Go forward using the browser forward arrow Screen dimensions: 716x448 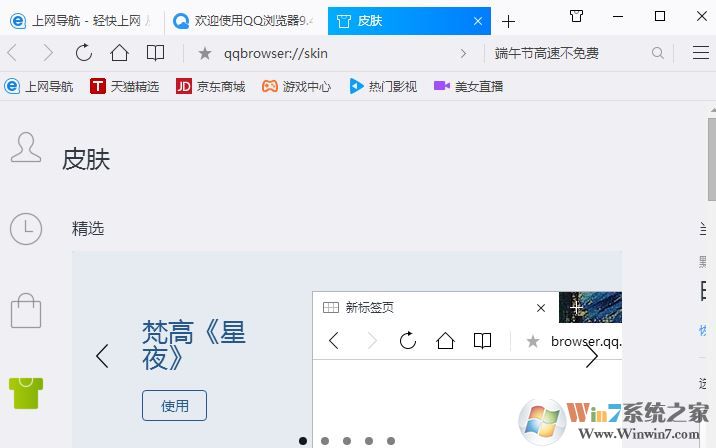point(47,53)
